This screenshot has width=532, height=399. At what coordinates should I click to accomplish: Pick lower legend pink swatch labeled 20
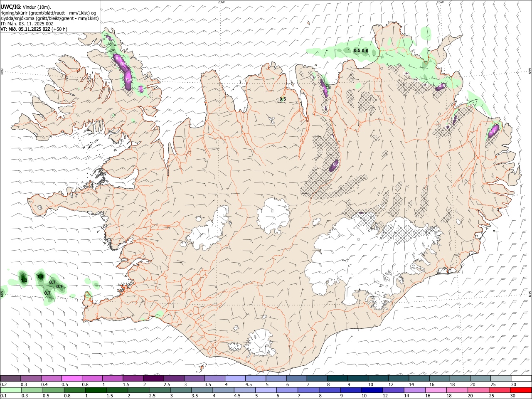478,390
